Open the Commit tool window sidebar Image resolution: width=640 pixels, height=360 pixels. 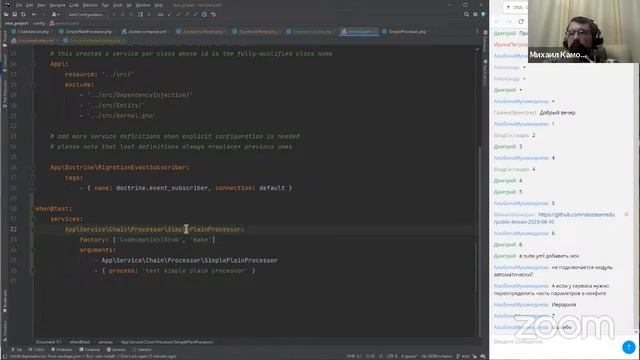click(x=4, y=62)
